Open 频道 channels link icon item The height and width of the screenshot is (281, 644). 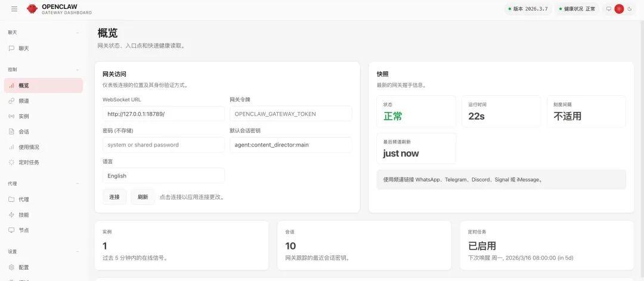click(24, 101)
